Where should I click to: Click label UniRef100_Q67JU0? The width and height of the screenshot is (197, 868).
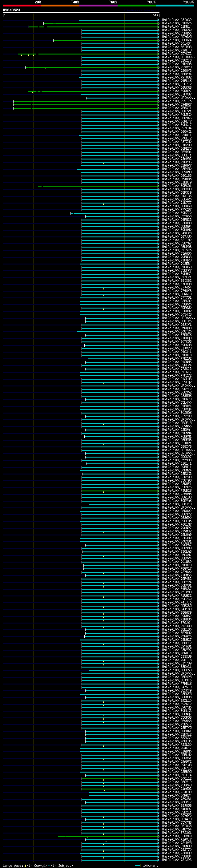click(x=177, y=237)
